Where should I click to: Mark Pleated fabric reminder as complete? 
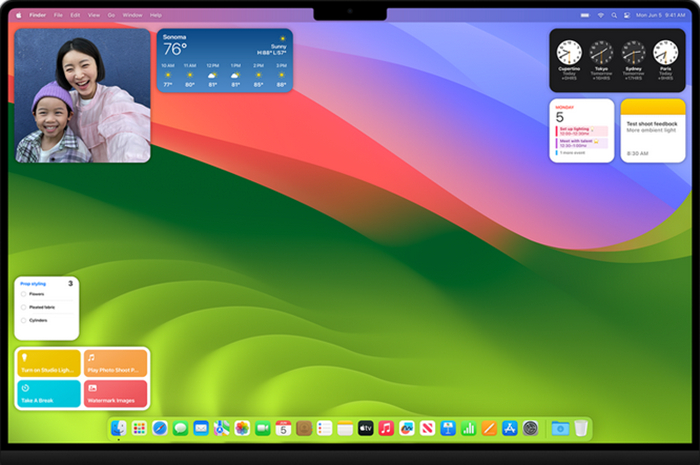[x=24, y=307]
